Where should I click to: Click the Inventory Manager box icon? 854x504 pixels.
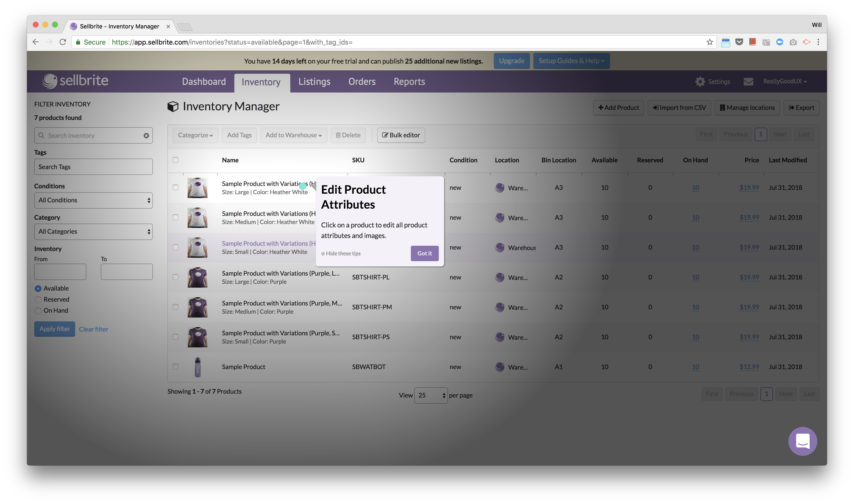pos(173,107)
